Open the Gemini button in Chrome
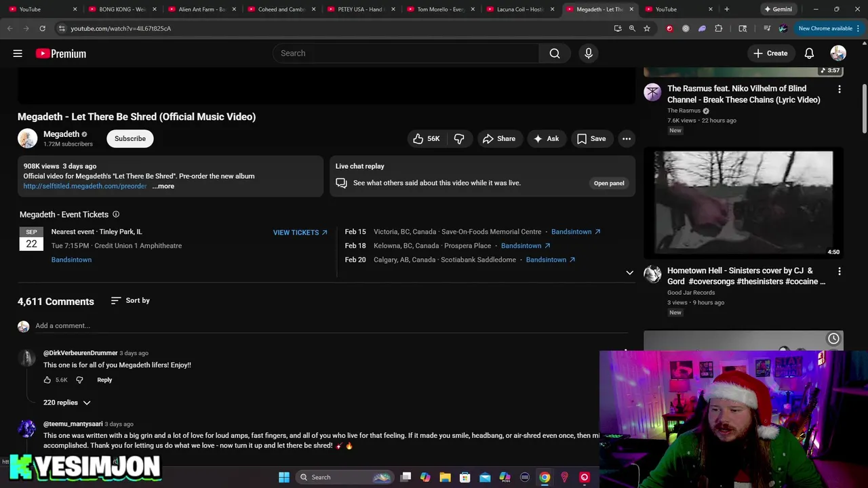Viewport: 868px width, 488px height. click(x=778, y=9)
